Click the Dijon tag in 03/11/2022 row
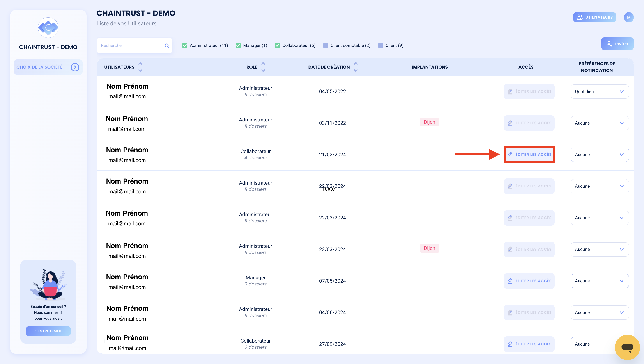 point(430,122)
